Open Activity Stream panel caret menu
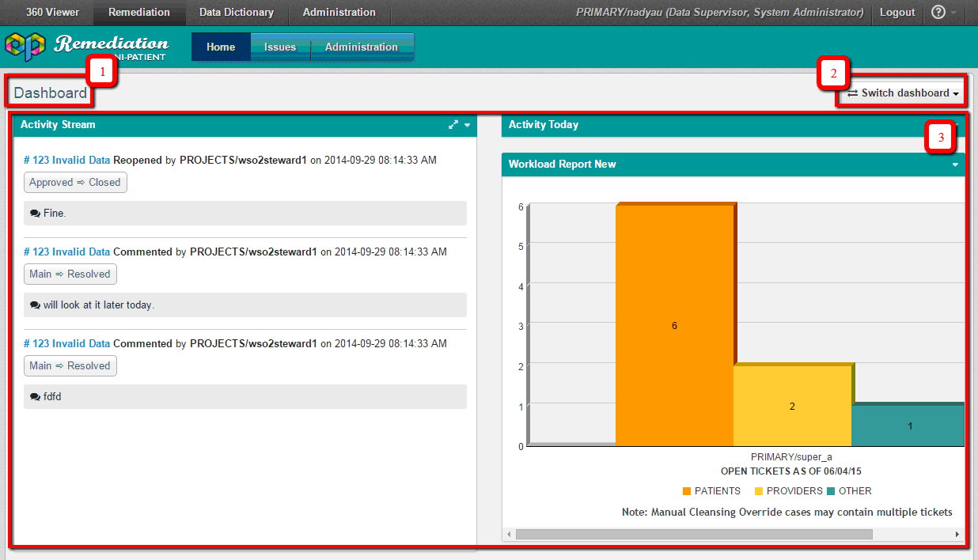Viewport: 978px width, 560px height. click(467, 125)
